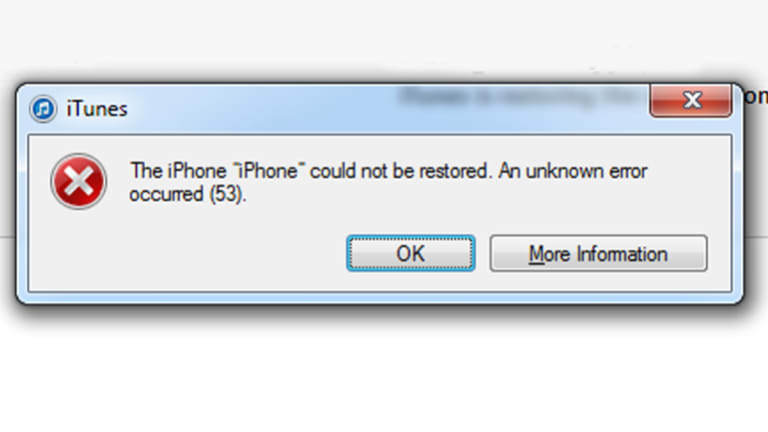Click the iTunes music note icon
This screenshot has width=768, height=432.
click(43, 109)
